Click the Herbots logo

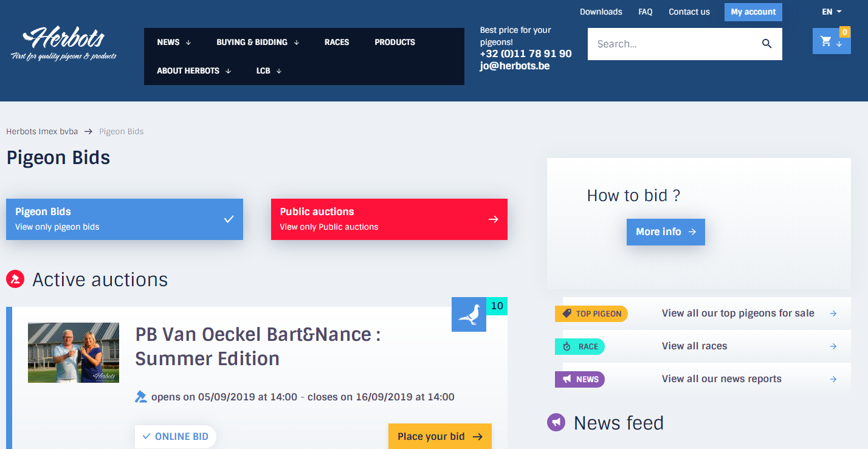64,44
